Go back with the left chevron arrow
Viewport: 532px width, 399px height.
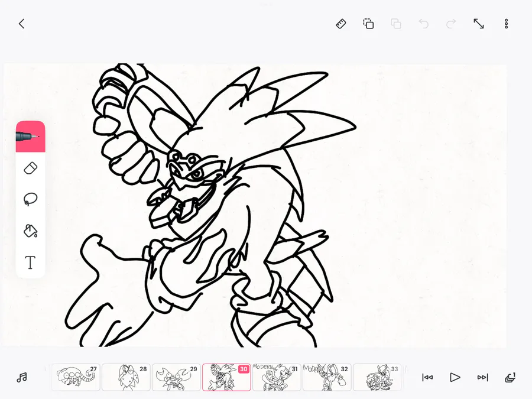pos(22,24)
